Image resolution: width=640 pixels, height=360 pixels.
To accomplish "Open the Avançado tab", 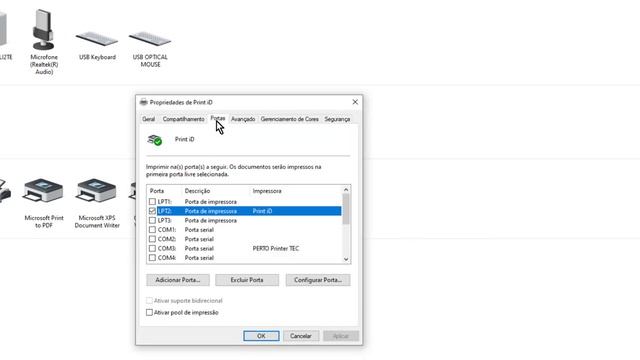I will tap(243, 119).
